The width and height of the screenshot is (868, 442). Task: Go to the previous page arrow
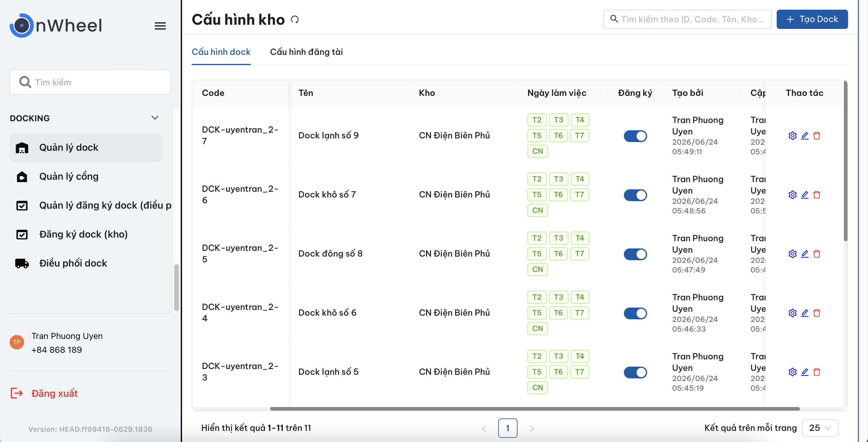484,428
